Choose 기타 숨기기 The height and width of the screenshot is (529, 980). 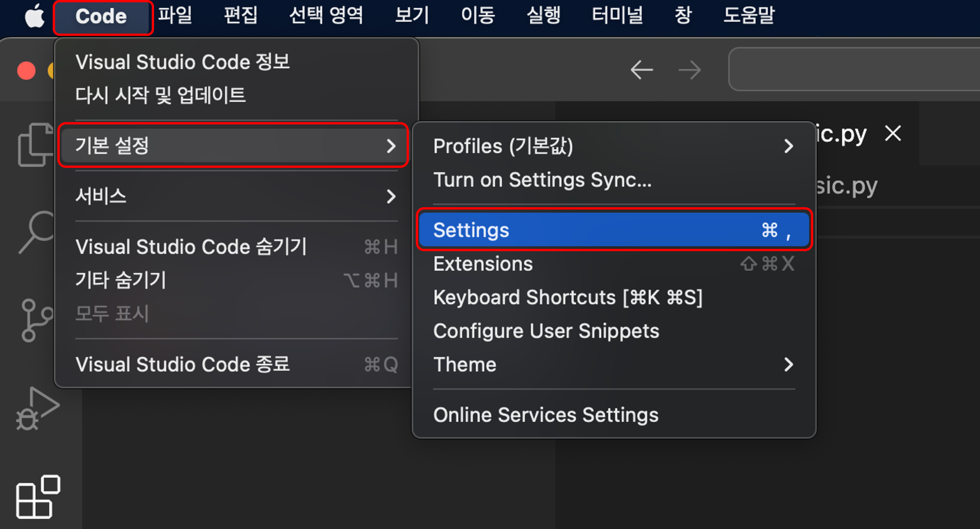click(236, 280)
